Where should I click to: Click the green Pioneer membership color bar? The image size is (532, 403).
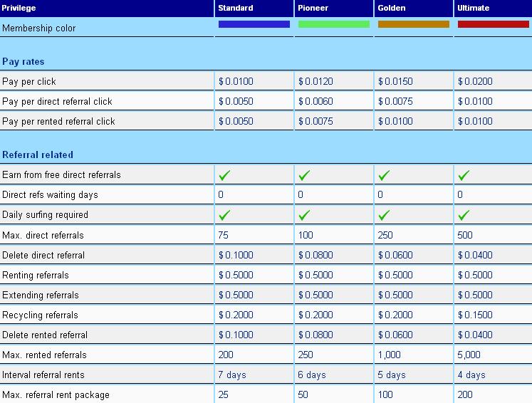[334, 24]
